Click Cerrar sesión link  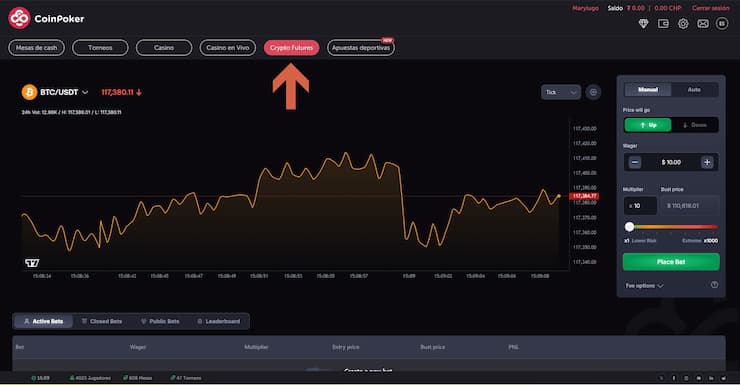pyautogui.click(x=710, y=8)
